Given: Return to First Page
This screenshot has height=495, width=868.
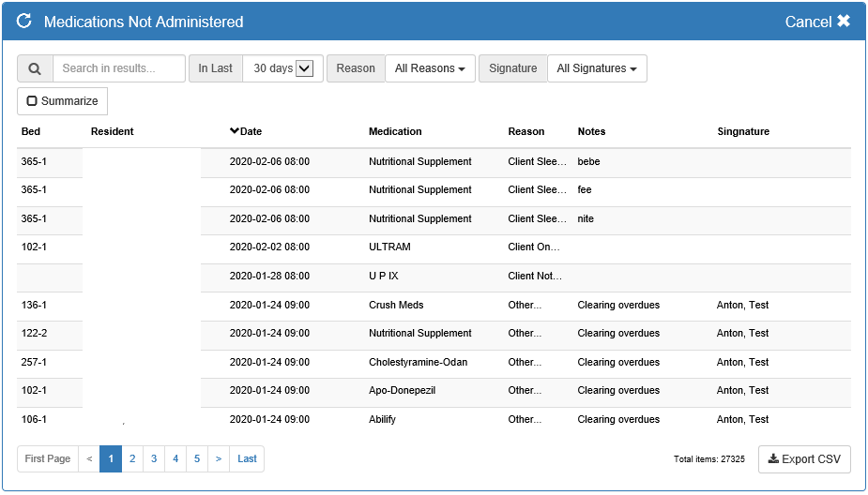Looking at the screenshot, I should click(x=48, y=459).
